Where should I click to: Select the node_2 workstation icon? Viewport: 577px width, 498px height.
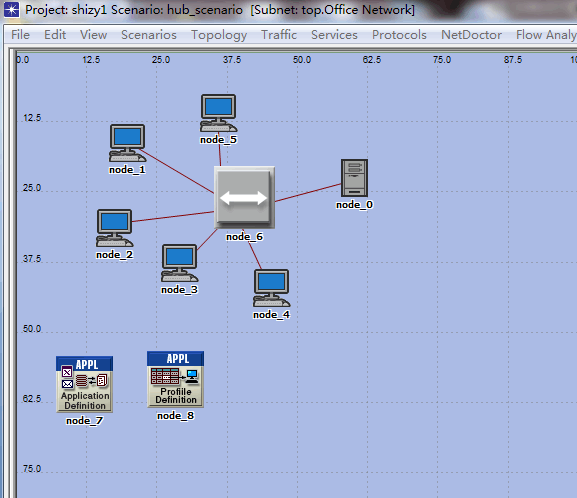tap(114, 228)
